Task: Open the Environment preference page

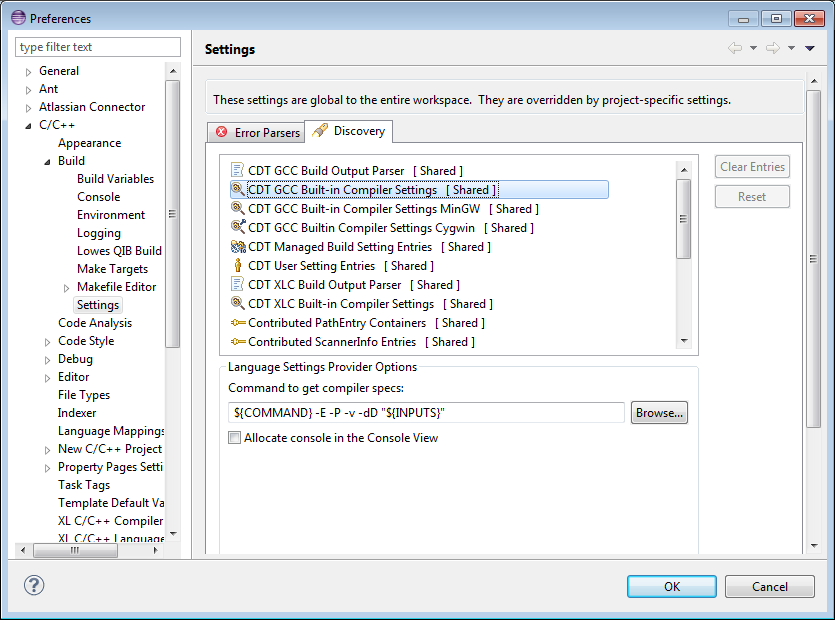Action: click(x=111, y=215)
